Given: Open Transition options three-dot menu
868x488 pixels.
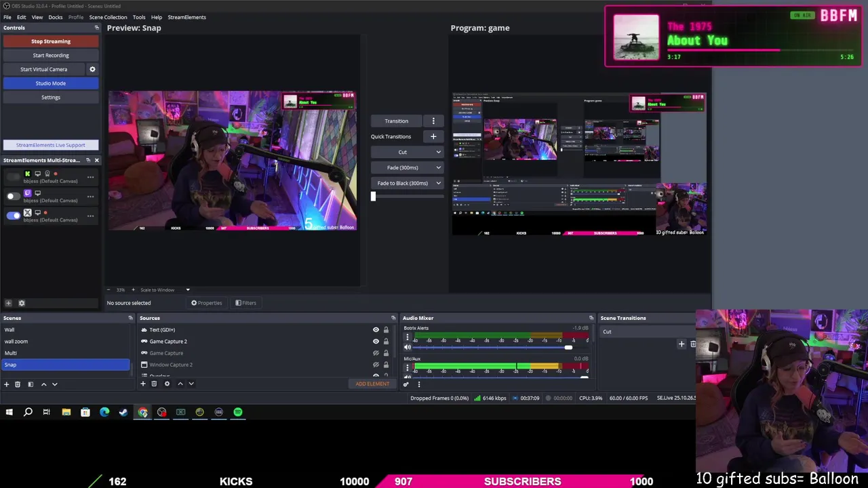Looking at the screenshot, I should (433, 121).
